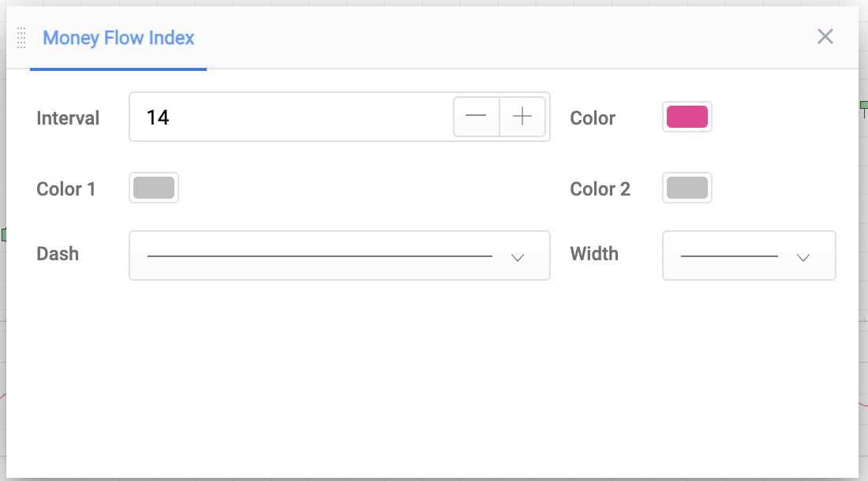The width and height of the screenshot is (868, 481).
Task: Click the Color 2 label
Action: pos(600,188)
